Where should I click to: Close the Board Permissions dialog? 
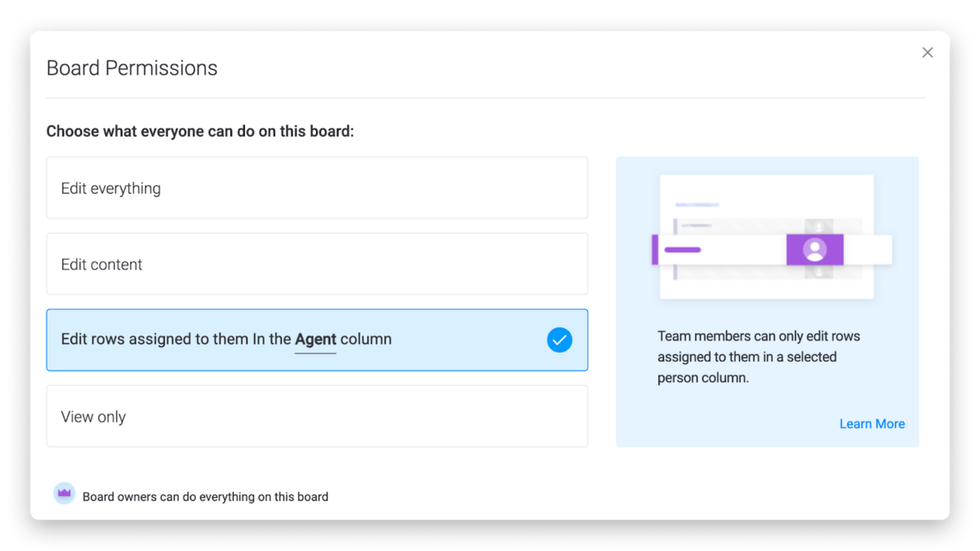[x=927, y=52]
